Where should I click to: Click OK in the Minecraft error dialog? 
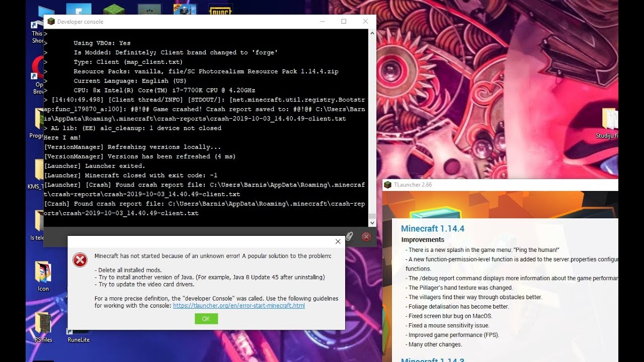pyautogui.click(x=206, y=319)
